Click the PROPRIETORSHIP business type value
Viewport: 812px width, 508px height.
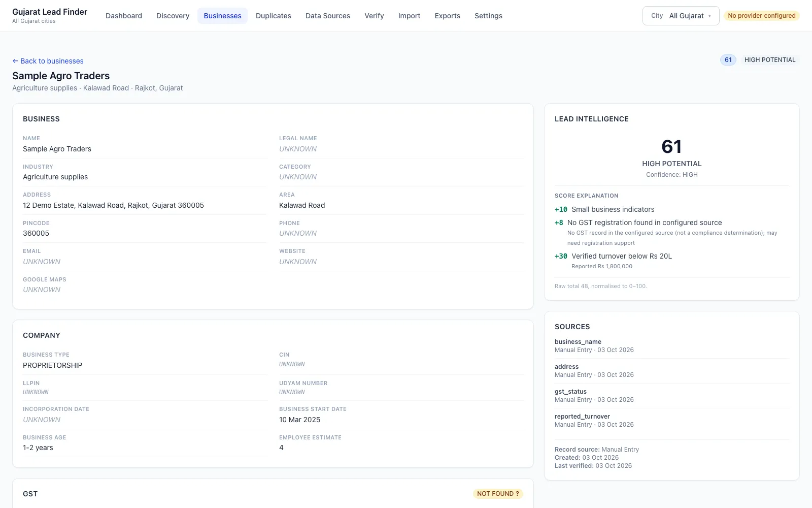click(x=52, y=365)
